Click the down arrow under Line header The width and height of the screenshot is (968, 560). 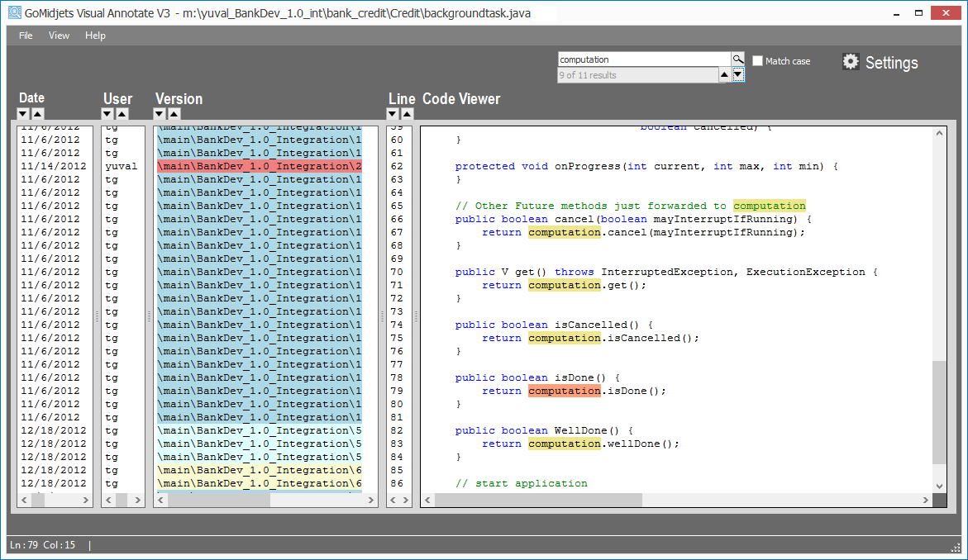tap(393, 114)
